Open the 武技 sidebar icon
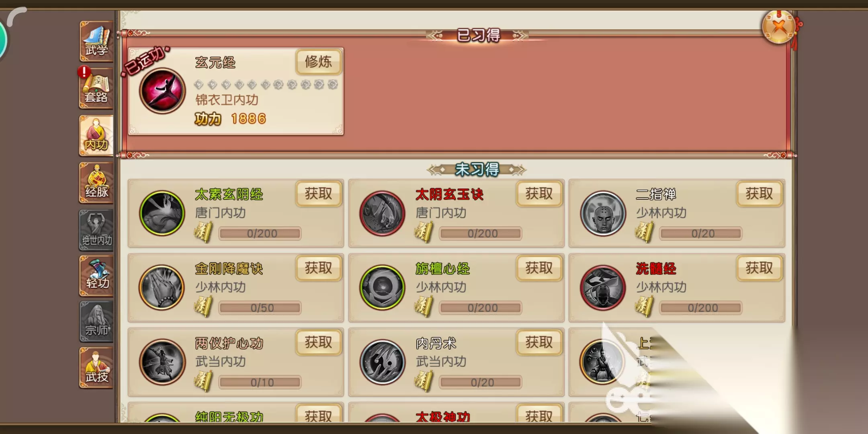The width and height of the screenshot is (868, 434). 96,368
